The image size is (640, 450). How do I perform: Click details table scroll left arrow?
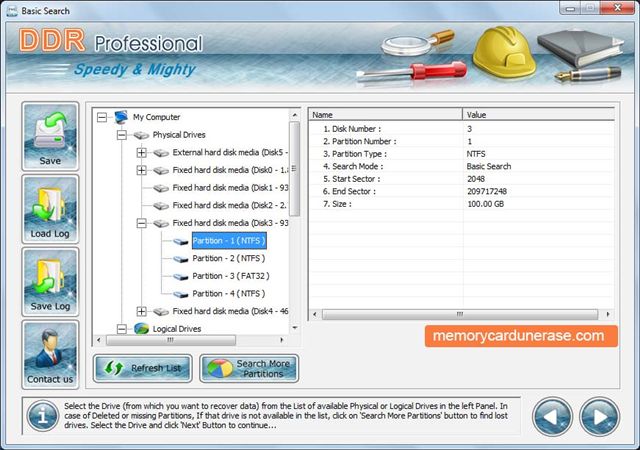314,314
